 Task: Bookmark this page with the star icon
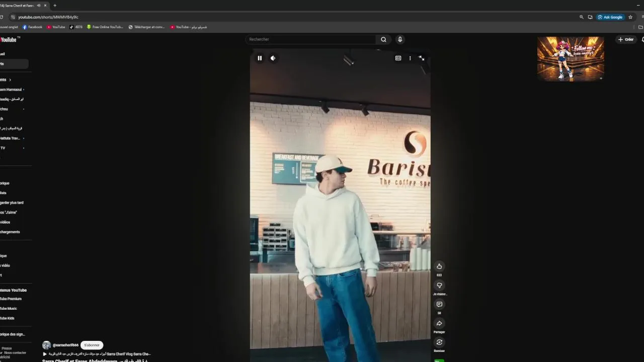pos(630,17)
